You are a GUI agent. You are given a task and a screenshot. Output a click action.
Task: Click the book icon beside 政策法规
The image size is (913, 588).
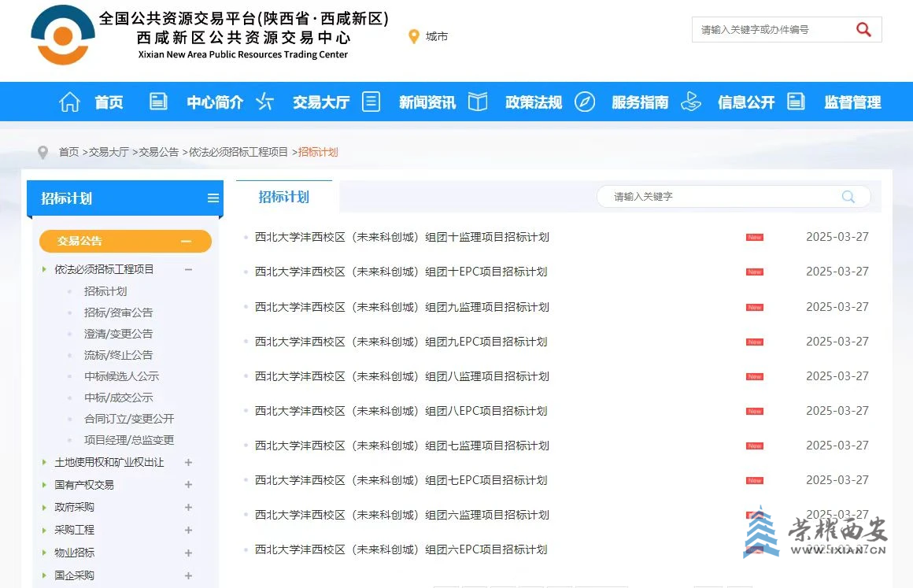pyautogui.click(x=478, y=102)
